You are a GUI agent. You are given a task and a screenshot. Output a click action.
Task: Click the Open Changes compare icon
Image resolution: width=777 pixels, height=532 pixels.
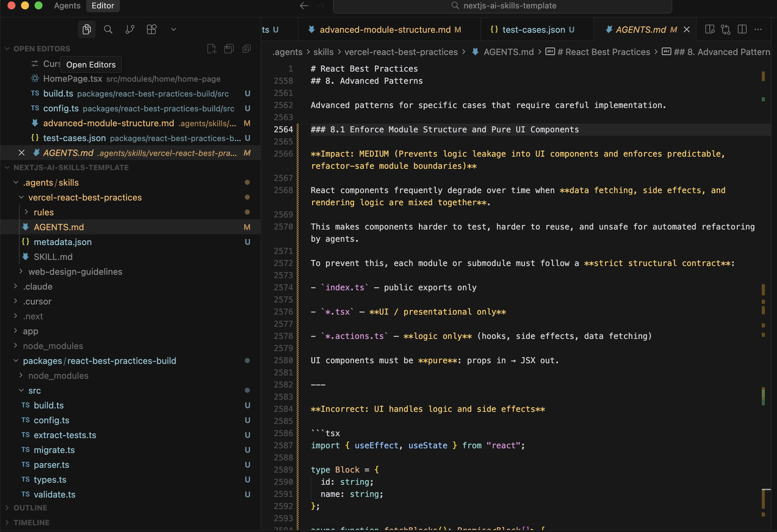(726, 29)
